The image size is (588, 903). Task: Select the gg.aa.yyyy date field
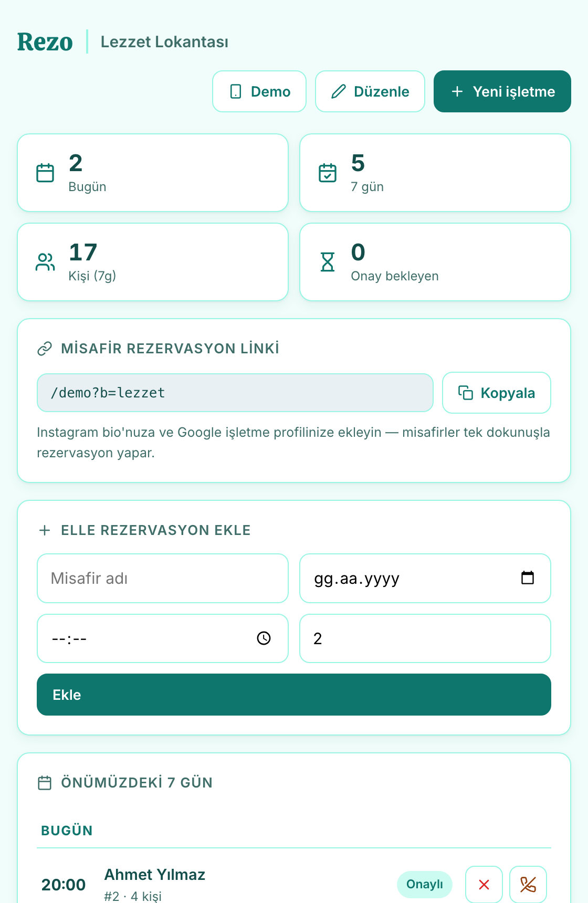coord(425,578)
